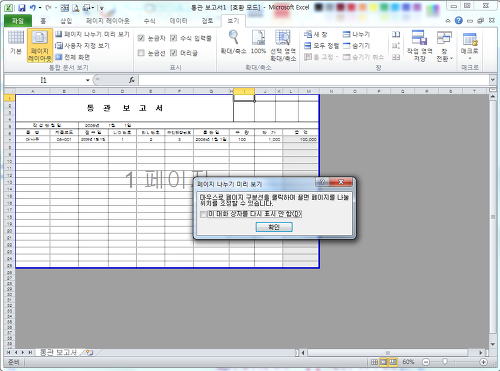Switch to 페이지 레이아웃 ribbon tab
This screenshot has height=371, width=500.
108,21
